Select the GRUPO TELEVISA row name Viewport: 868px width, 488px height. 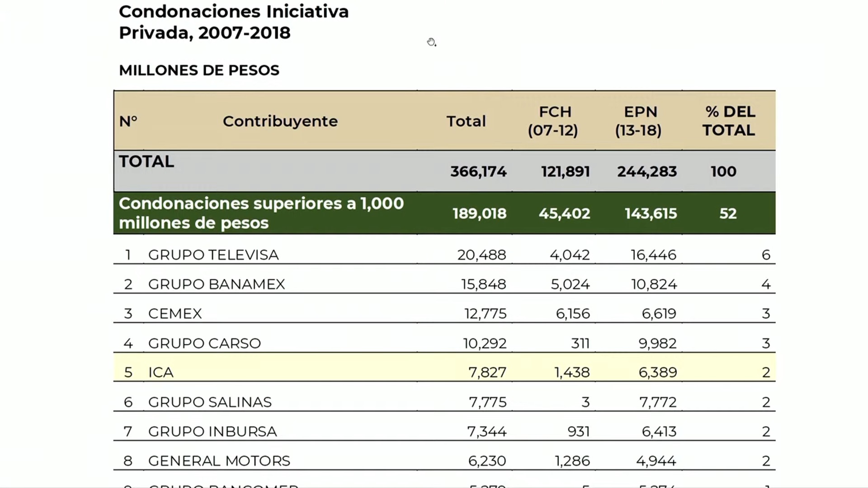coord(213,255)
